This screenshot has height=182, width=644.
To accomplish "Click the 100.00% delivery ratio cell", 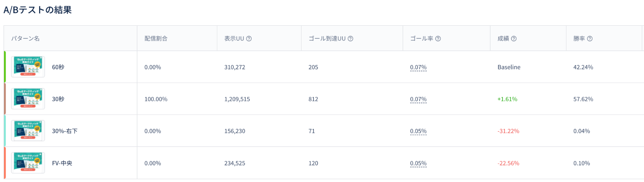I will click(156, 99).
